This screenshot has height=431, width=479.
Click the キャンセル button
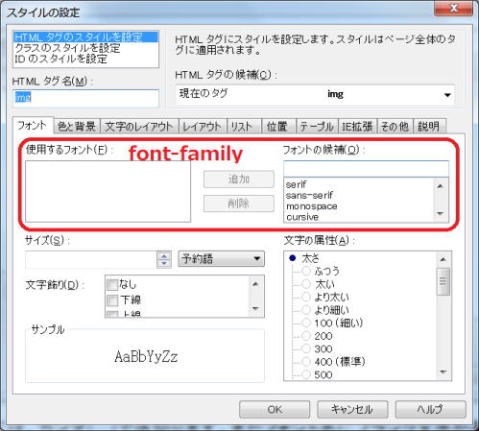pyautogui.click(x=352, y=409)
